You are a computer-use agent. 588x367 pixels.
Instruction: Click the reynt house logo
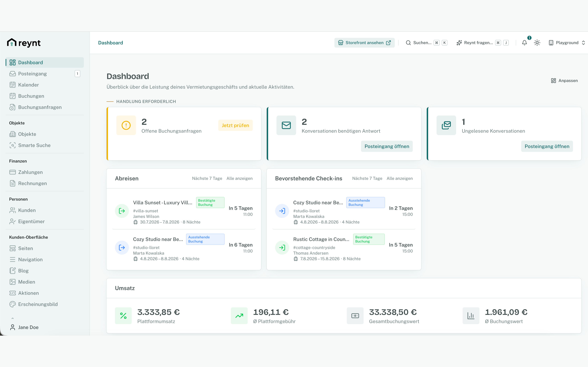[24, 43]
